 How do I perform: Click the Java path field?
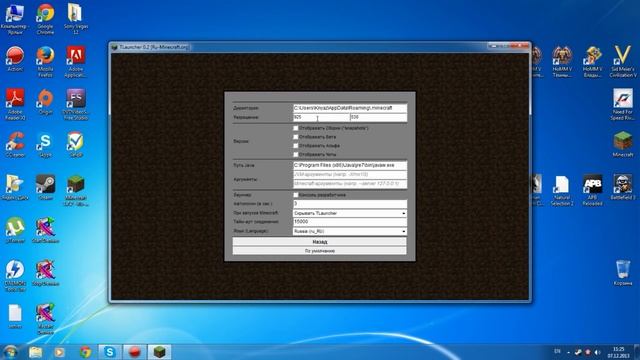pos(350,165)
